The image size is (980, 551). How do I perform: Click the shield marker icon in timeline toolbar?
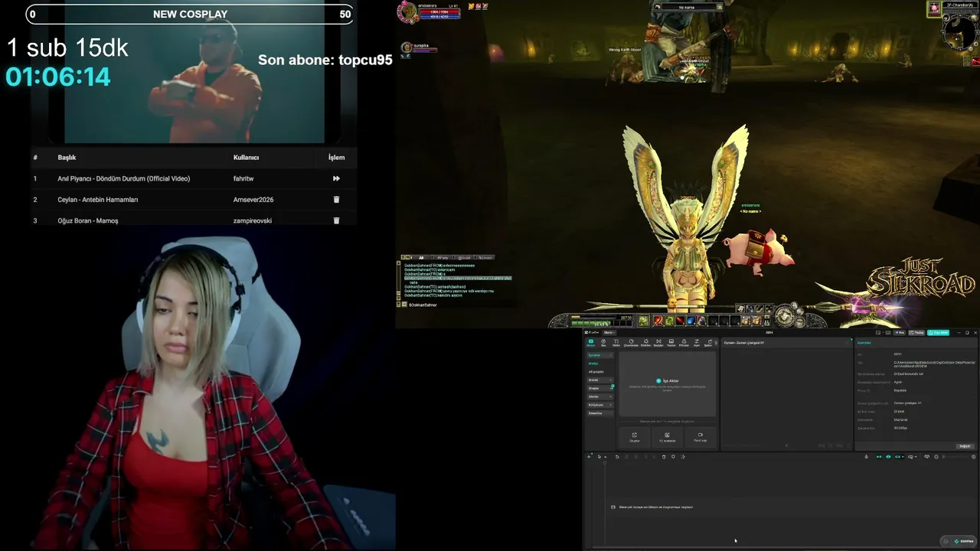point(673,457)
